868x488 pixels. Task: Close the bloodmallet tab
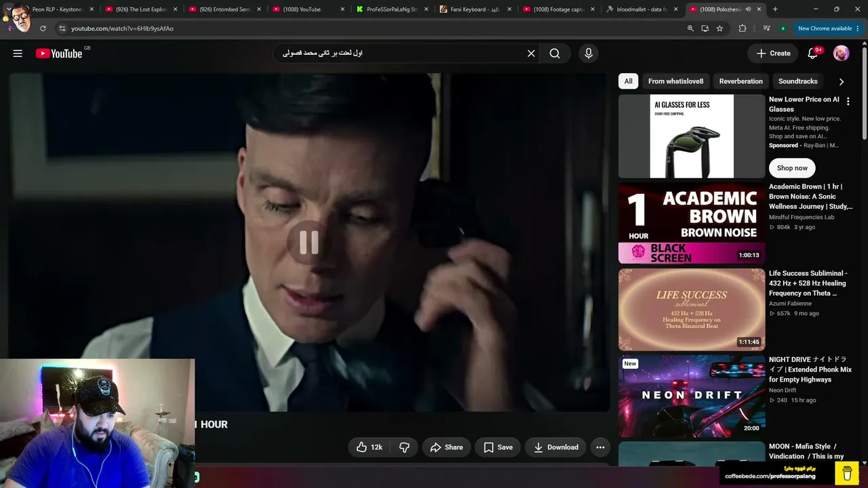[675, 9]
